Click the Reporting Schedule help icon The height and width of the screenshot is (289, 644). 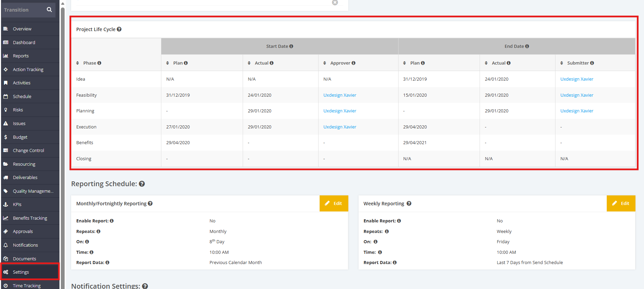[x=142, y=184]
